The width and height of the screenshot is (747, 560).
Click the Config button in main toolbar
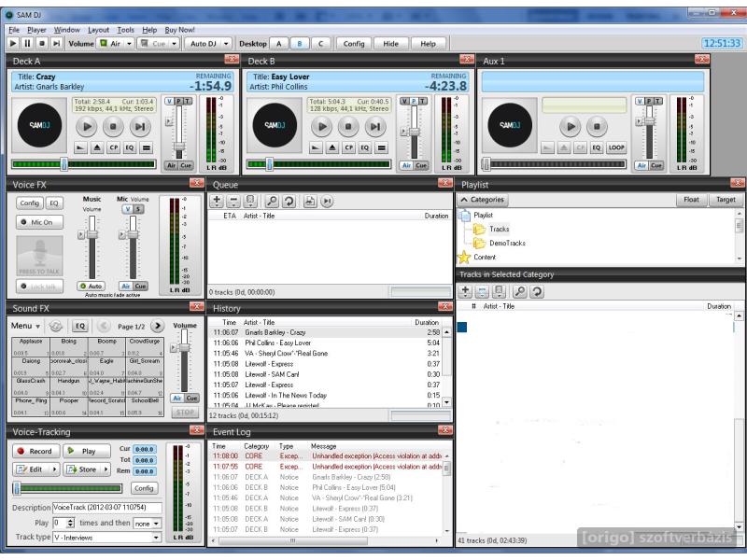click(x=354, y=43)
